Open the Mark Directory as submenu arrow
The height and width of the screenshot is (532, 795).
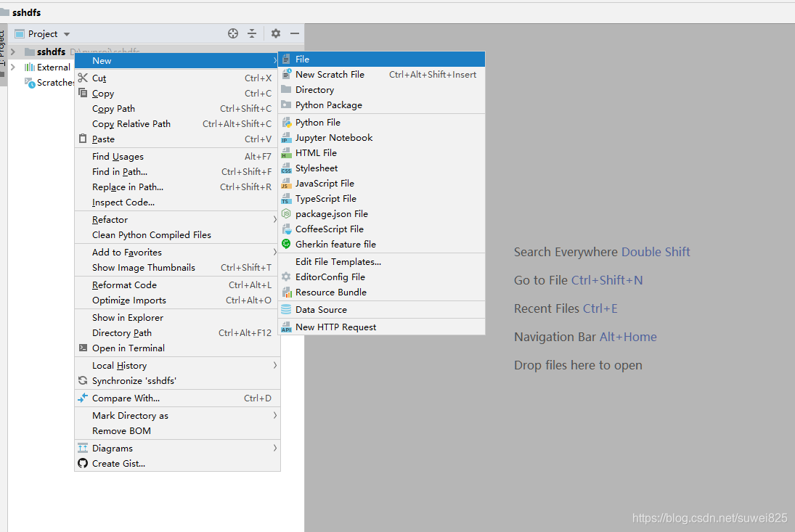click(275, 415)
